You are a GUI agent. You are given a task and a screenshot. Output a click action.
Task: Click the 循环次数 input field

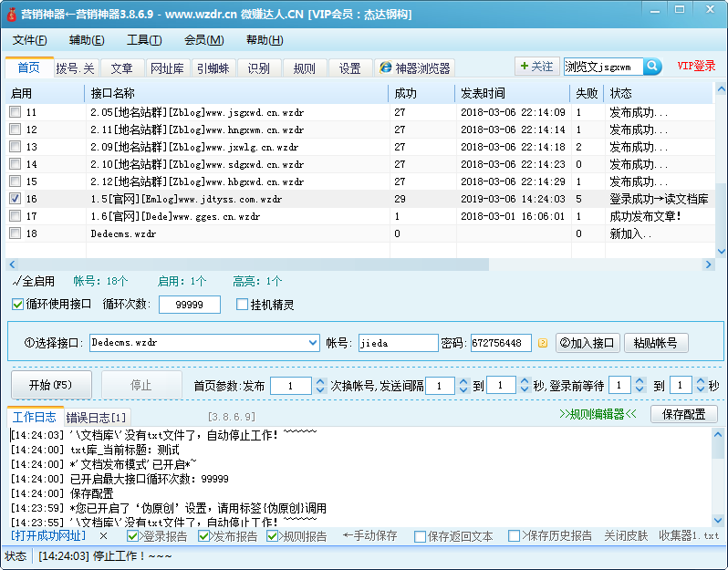(x=189, y=305)
